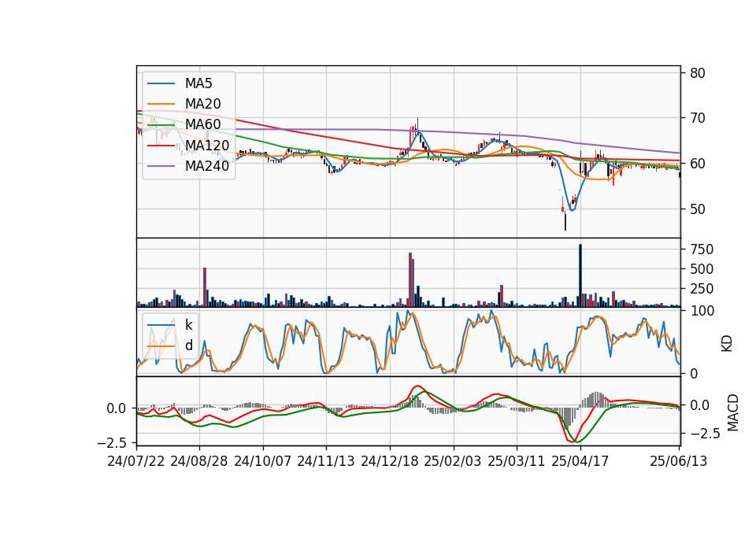Viewport: 756px width, 543px height.
Task: Click the 25/02/03 date axis label
Action: 453,461
